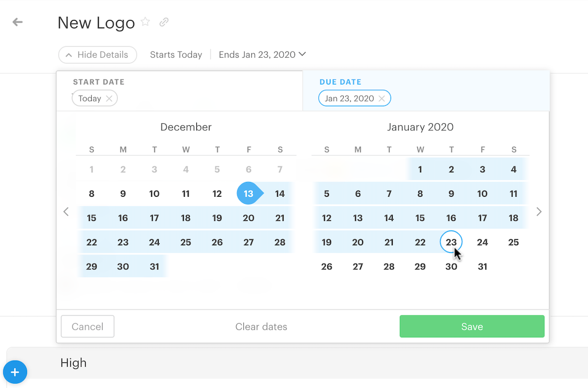Image resolution: width=588 pixels, height=388 pixels.
Task: Clear the Jan 23, 2020 due date chip
Action: pyautogui.click(x=382, y=99)
